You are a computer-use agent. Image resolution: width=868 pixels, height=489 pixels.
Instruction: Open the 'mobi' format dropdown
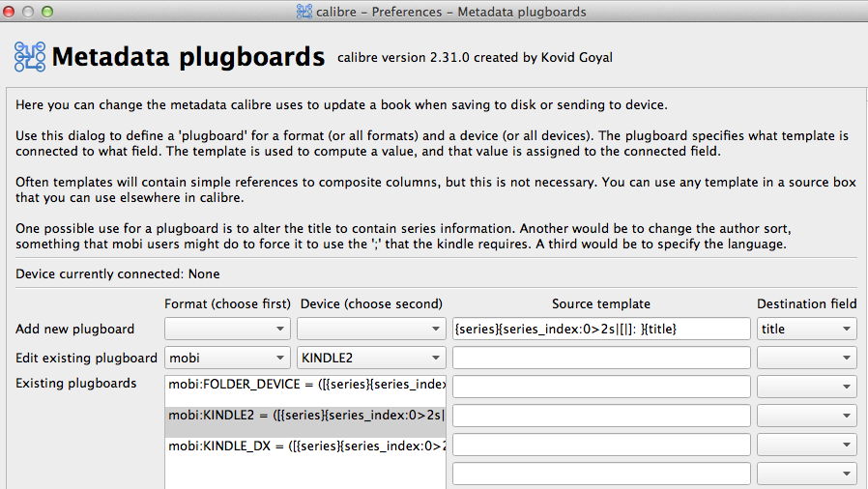pyautogui.click(x=227, y=359)
